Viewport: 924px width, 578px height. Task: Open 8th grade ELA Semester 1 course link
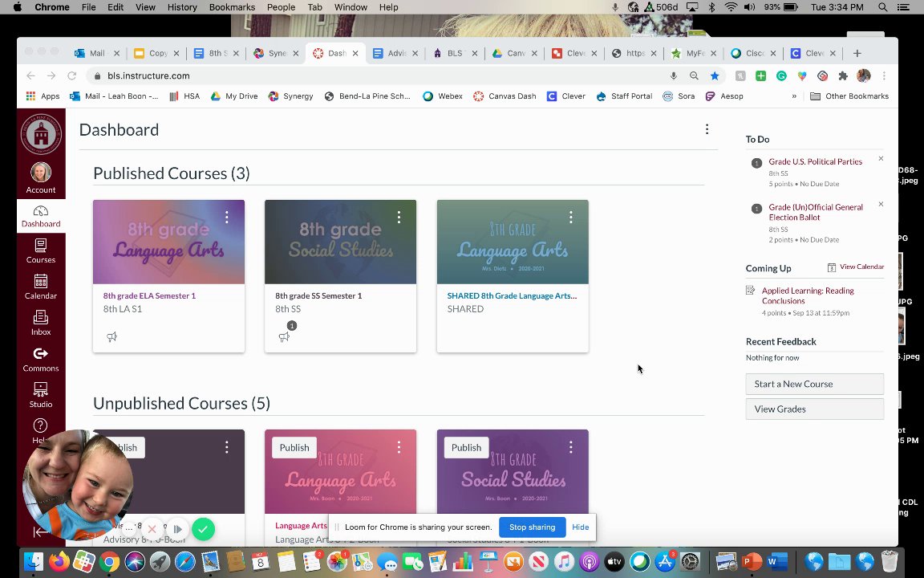coord(150,295)
